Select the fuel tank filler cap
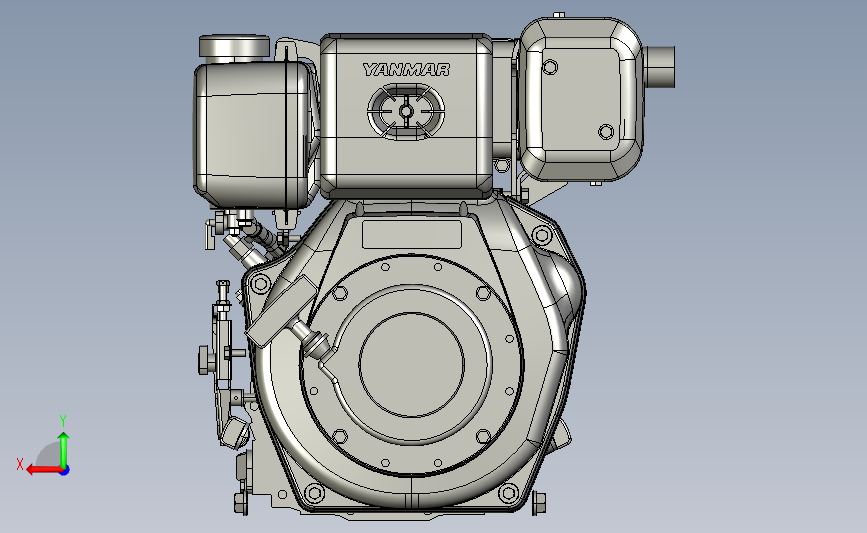 (x=234, y=48)
